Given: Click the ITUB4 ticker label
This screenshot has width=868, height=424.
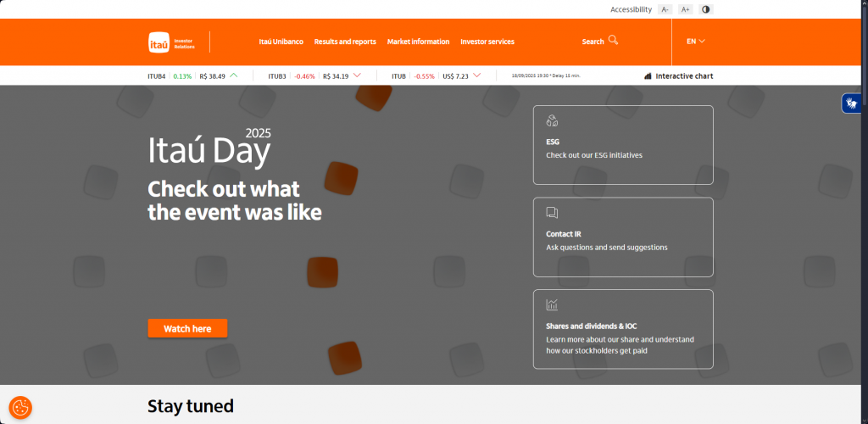Looking at the screenshot, I should 157,76.
